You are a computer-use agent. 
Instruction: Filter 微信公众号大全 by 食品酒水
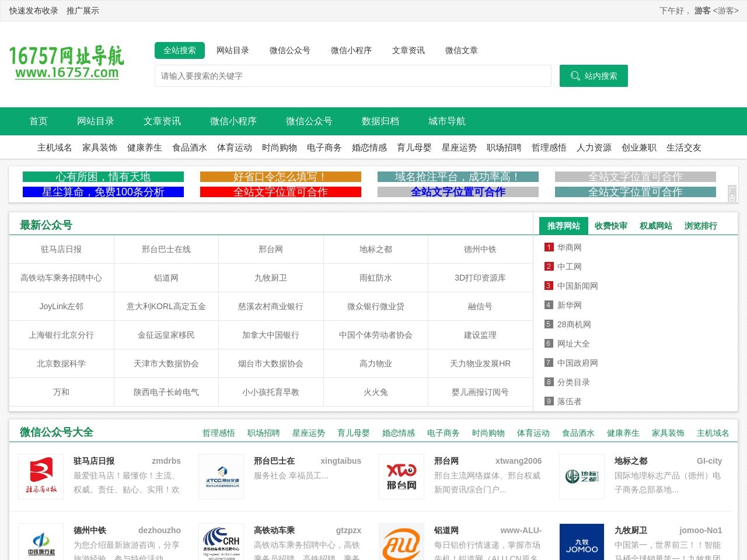pyautogui.click(x=578, y=433)
